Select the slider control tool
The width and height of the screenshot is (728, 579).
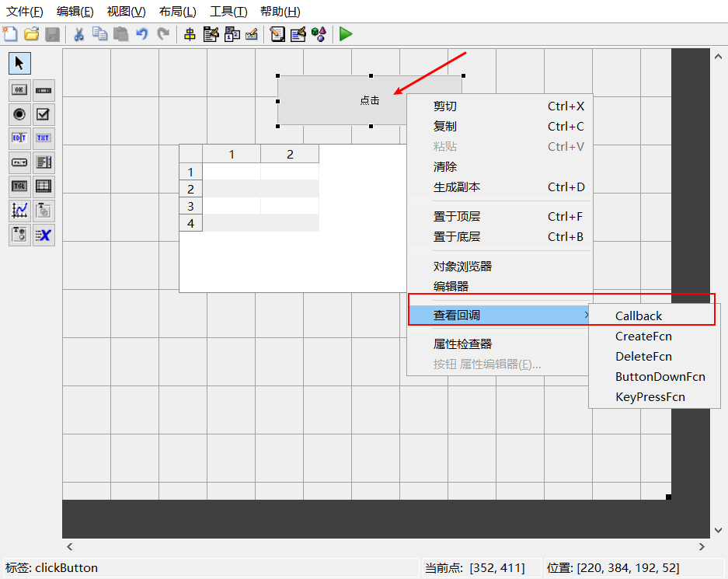click(43, 89)
